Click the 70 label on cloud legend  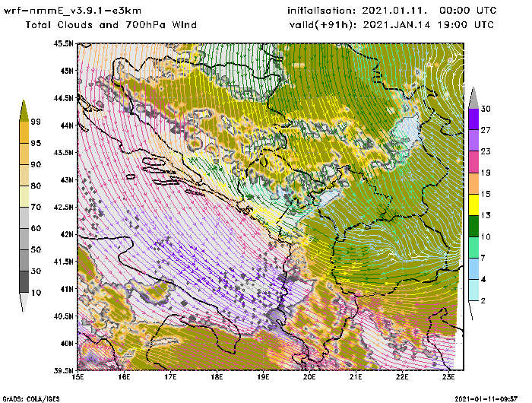point(36,207)
